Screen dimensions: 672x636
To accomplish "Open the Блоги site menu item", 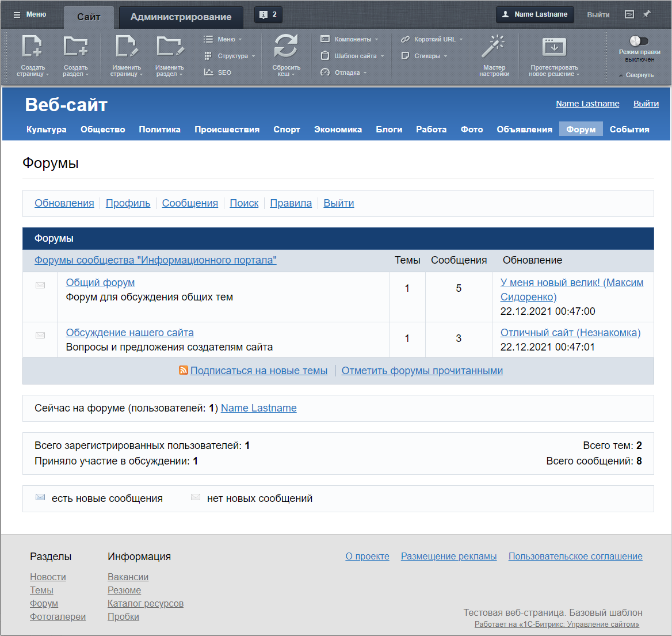I will (x=389, y=130).
